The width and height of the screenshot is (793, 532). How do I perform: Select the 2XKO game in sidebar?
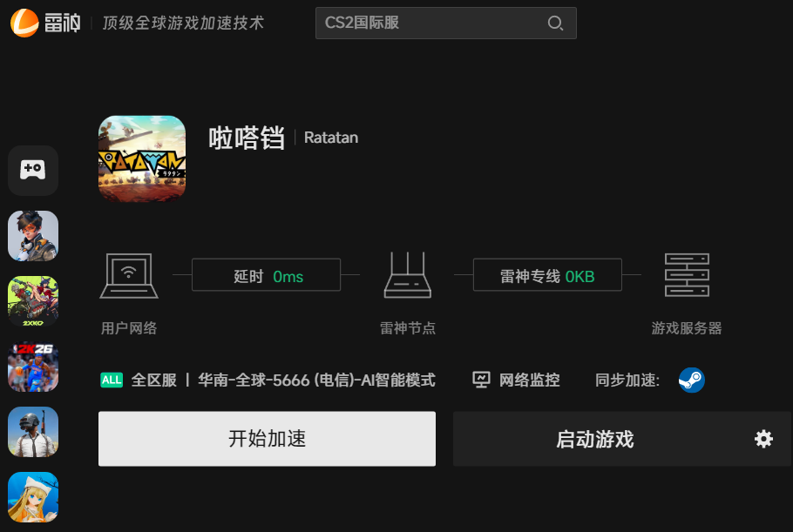33,301
